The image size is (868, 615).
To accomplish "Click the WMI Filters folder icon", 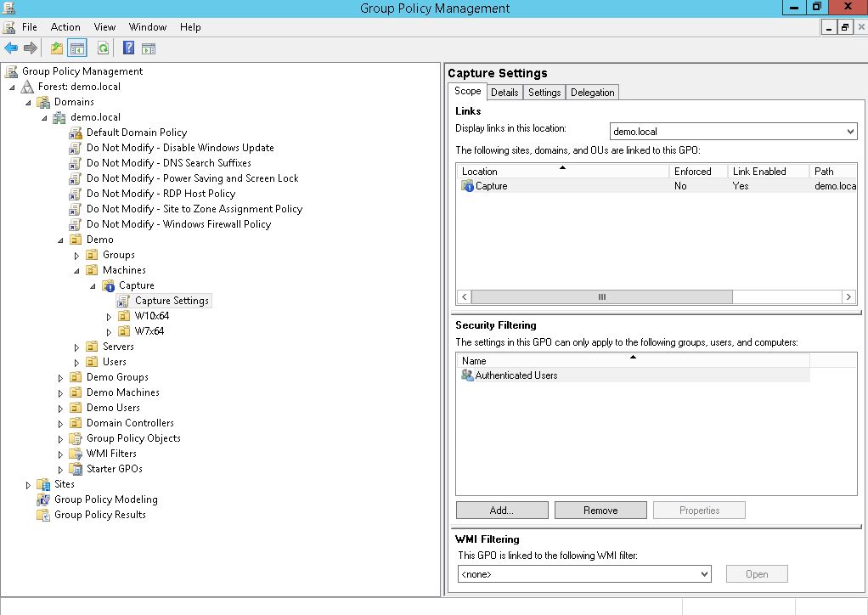I will [76, 454].
